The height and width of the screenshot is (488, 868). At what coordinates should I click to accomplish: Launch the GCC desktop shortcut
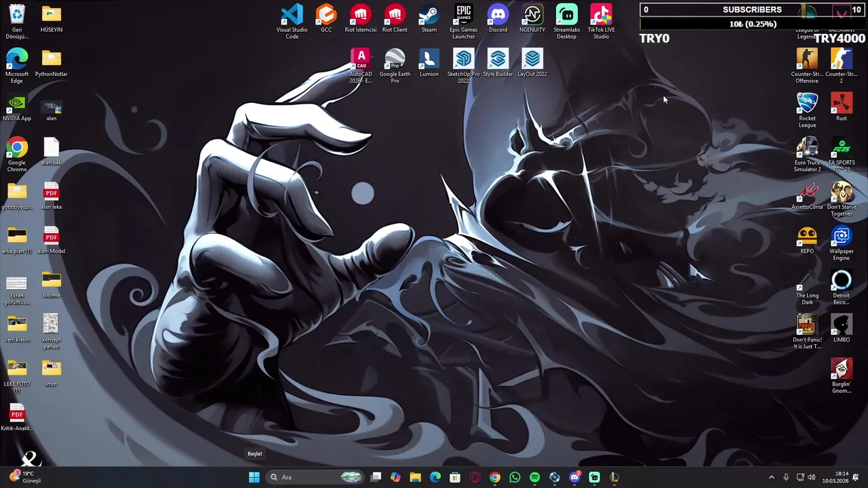point(326,18)
